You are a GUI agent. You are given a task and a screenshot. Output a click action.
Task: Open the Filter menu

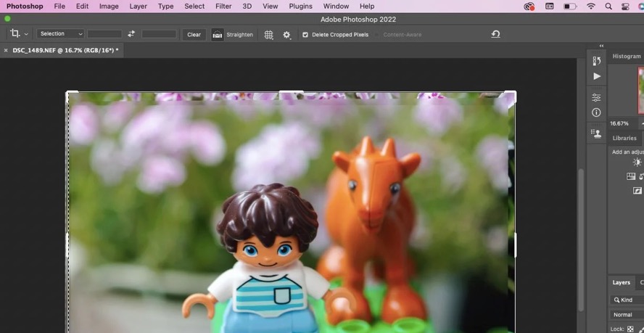coord(223,7)
